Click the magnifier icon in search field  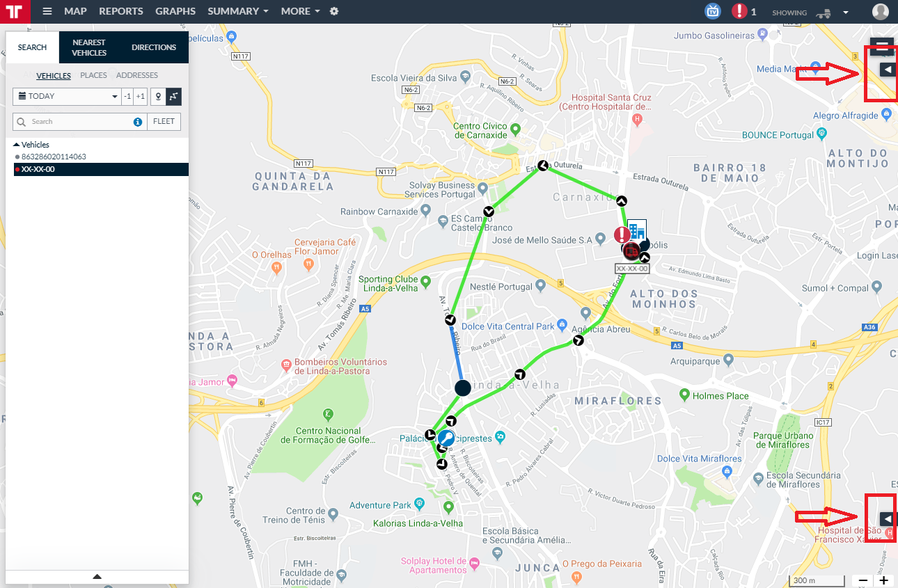pyautogui.click(x=22, y=122)
